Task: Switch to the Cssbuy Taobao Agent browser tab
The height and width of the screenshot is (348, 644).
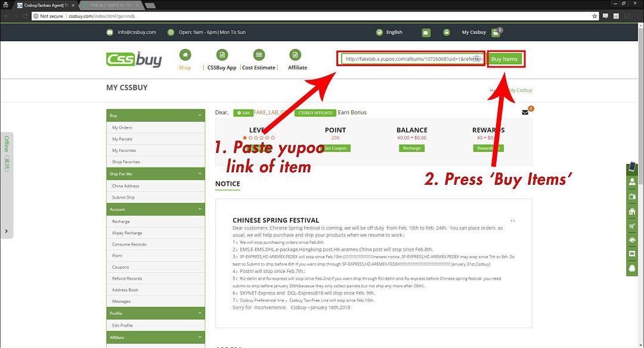Action: [45, 5]
